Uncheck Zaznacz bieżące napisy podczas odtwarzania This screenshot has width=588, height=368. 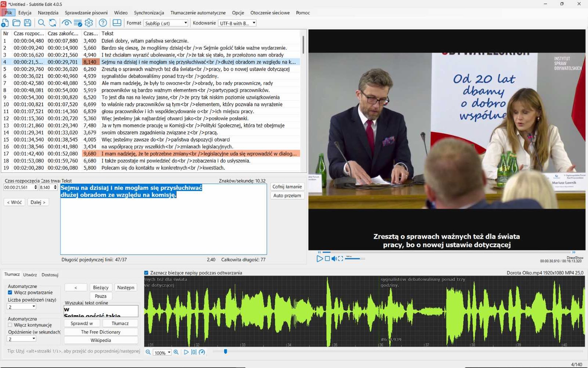[146, 273]
